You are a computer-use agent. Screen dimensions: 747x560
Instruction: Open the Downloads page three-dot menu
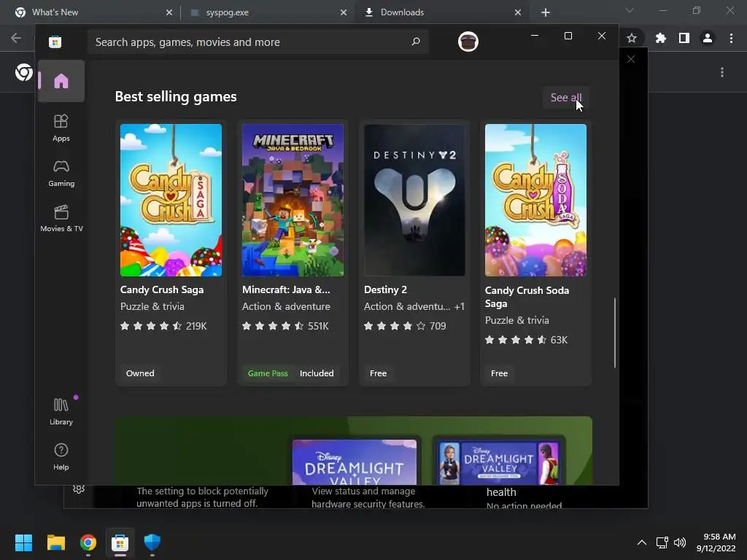(x=722, y=72)
